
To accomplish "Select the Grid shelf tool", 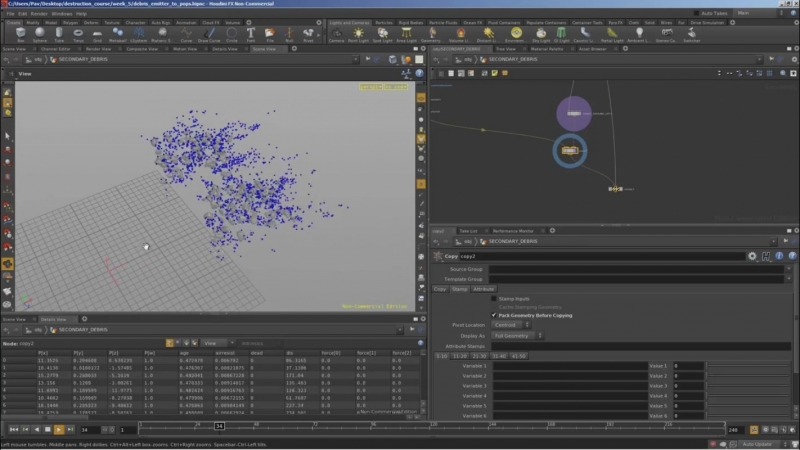I will 97,34.
